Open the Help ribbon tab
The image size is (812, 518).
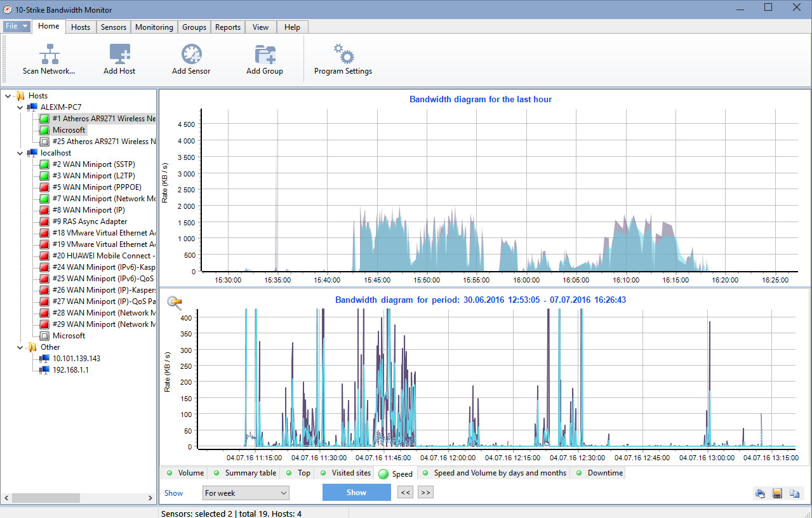coord(292,27)
